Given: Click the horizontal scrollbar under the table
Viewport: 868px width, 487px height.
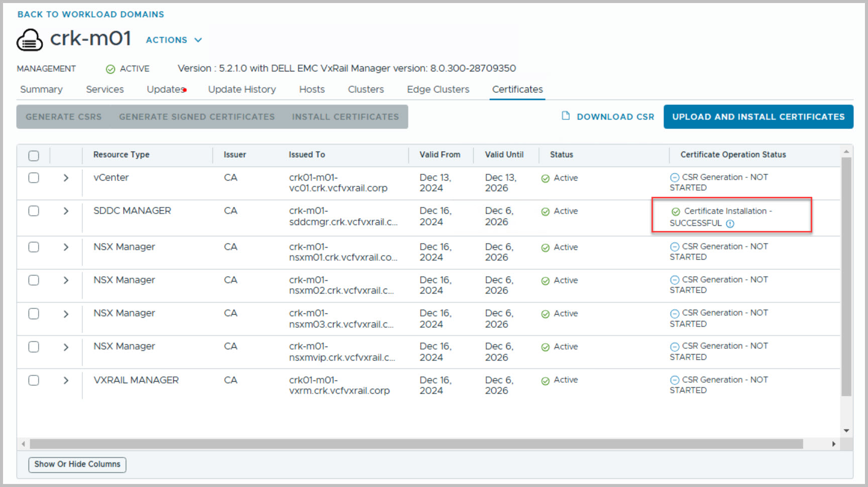Looking at the screenshot, I should pos(416,444).
